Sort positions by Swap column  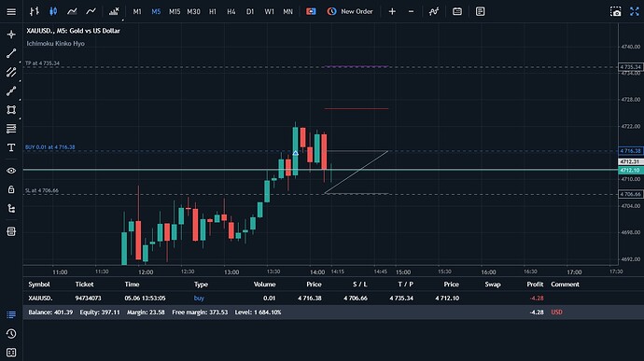493,285
